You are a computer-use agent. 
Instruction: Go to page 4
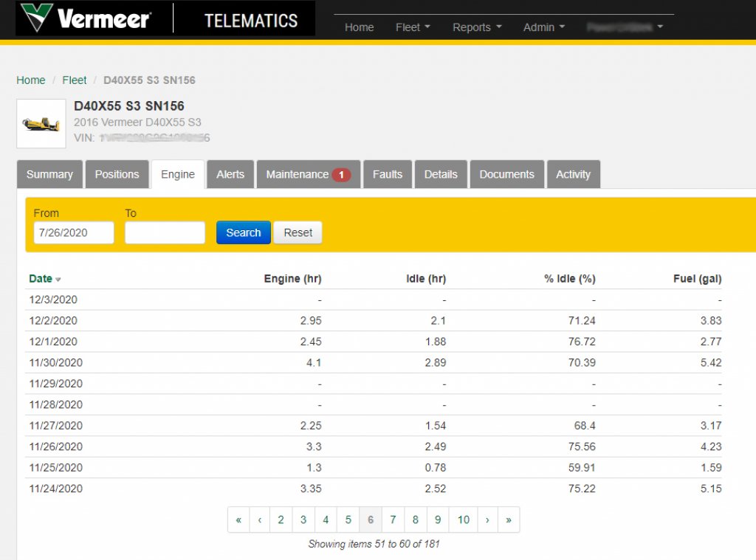[326, 519]
